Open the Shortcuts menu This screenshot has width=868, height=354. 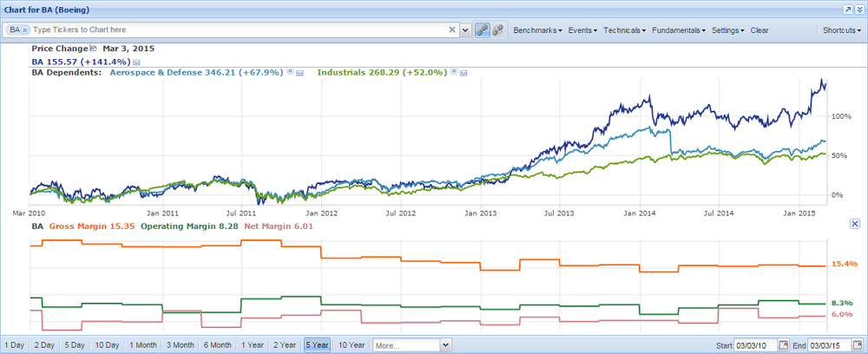pyautogui.click(x=841, y=30)
